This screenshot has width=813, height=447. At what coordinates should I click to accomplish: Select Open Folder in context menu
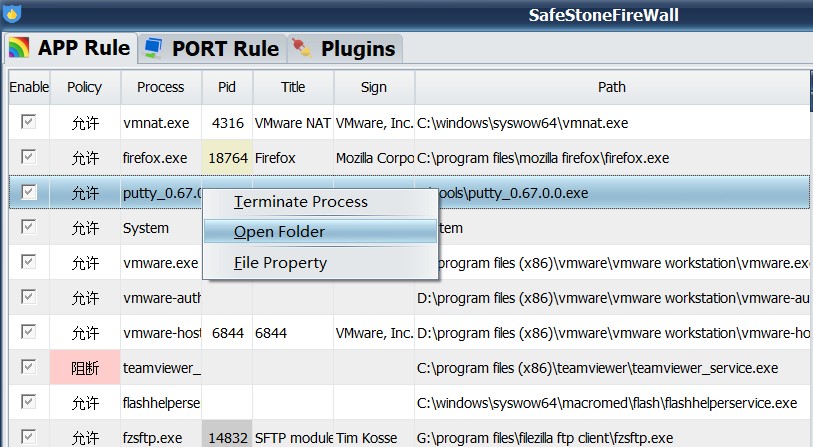(x=320, y=231)
